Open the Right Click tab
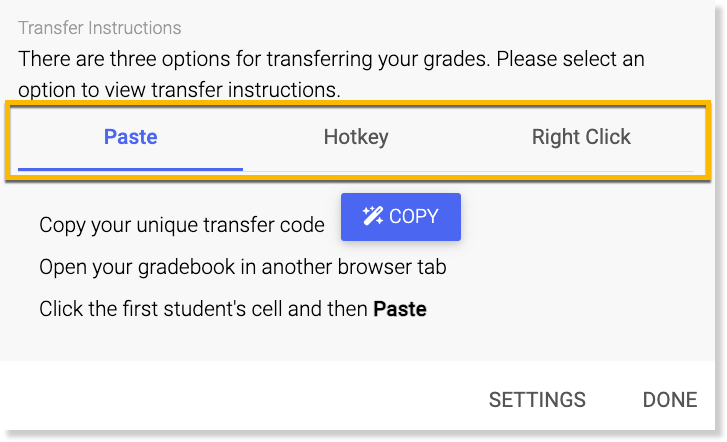 581,137
